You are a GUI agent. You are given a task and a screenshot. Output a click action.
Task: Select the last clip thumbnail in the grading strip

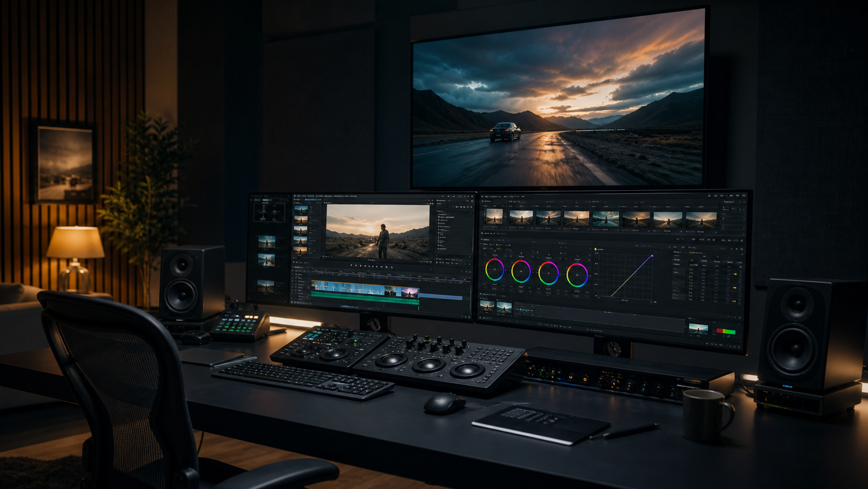tap(701, 220)
